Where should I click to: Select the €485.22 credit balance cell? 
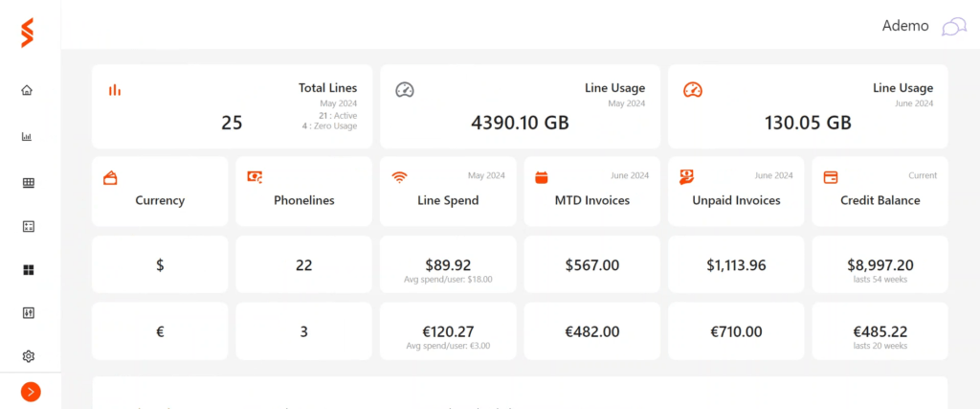click(880, 330)
